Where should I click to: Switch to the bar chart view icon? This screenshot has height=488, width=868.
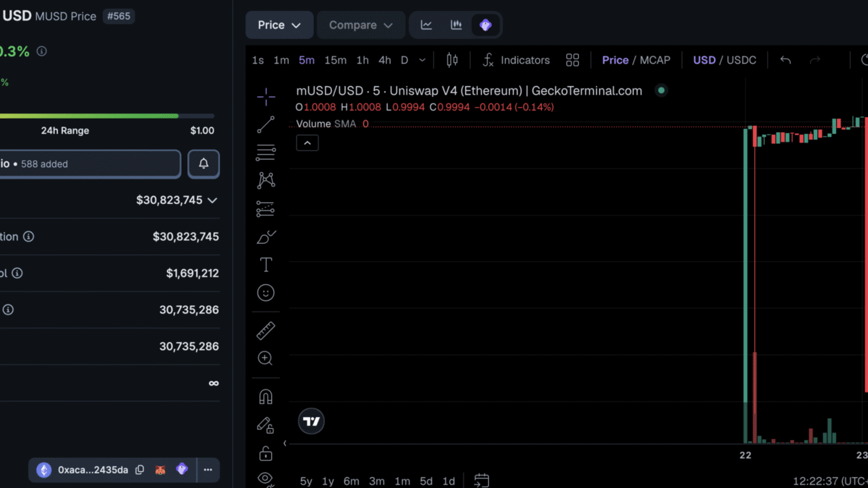point(456,25)
